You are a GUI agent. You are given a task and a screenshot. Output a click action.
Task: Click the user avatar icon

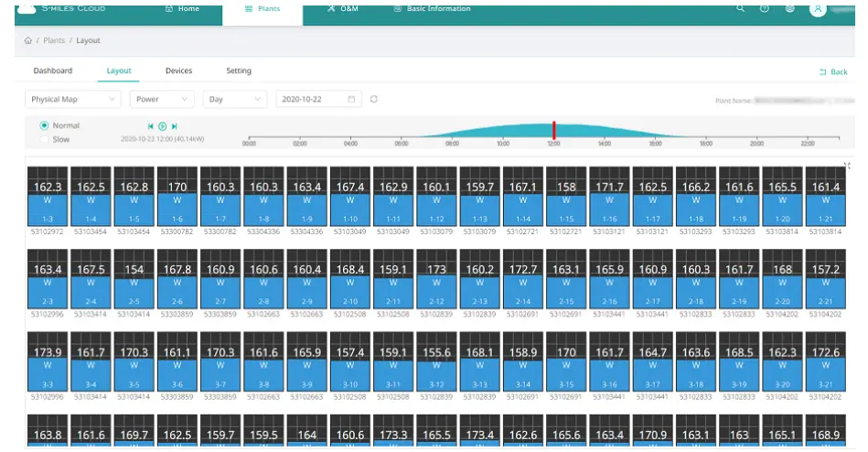coord(818,9)
